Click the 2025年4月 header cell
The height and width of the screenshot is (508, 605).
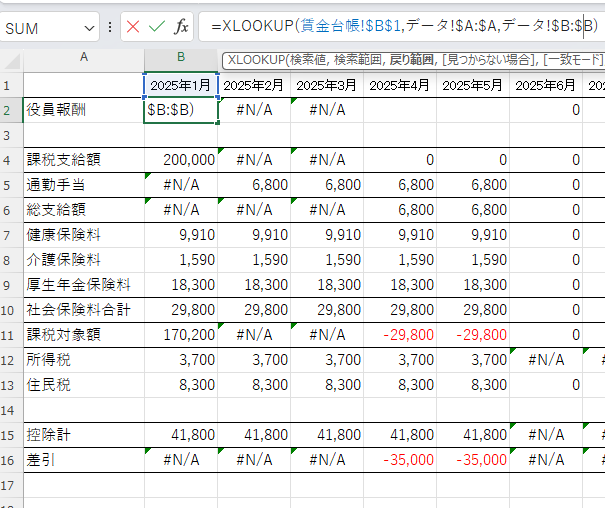[400, 85]
